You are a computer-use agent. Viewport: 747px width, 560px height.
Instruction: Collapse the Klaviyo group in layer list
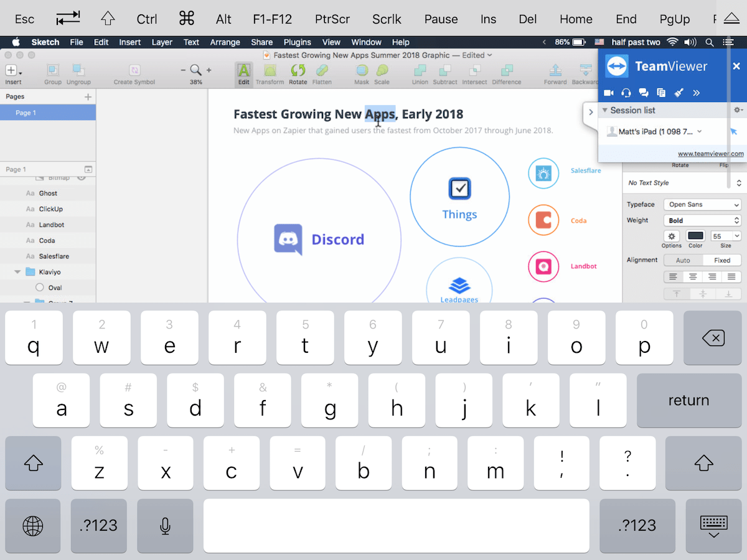pos(17,272)
